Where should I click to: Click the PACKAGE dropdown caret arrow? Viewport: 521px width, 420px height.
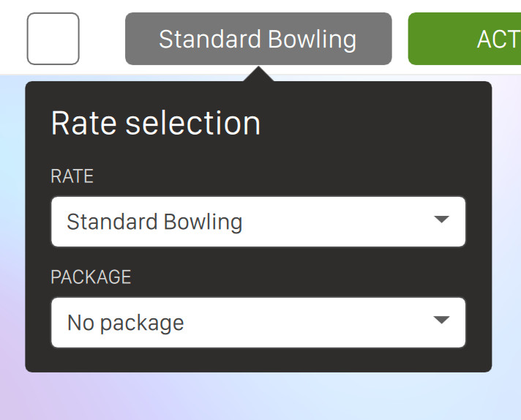[441, 320]
